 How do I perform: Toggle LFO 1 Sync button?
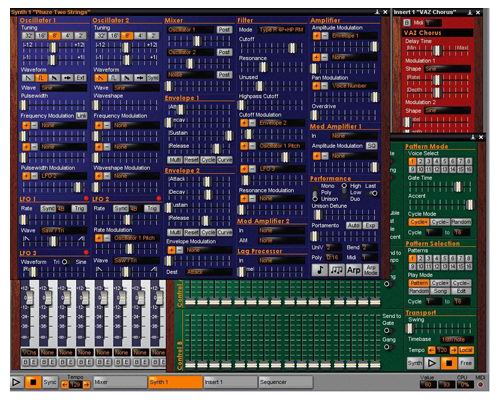[48, 208]
